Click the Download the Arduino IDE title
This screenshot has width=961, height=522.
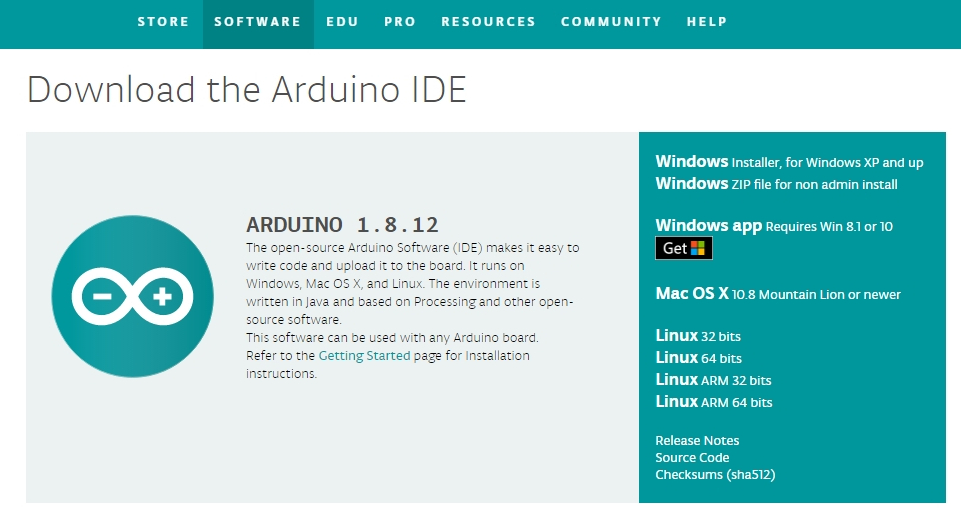246,89
